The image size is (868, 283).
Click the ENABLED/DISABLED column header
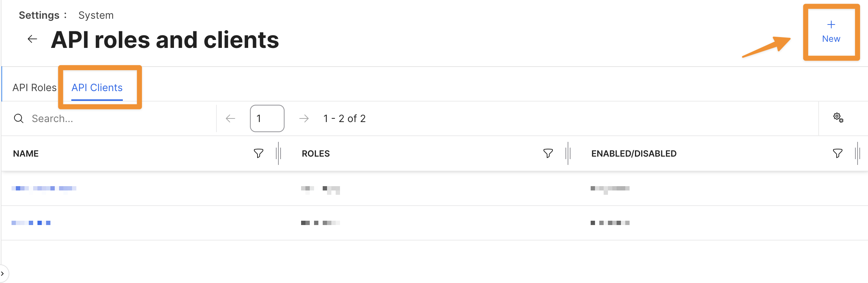click(634, 154)
